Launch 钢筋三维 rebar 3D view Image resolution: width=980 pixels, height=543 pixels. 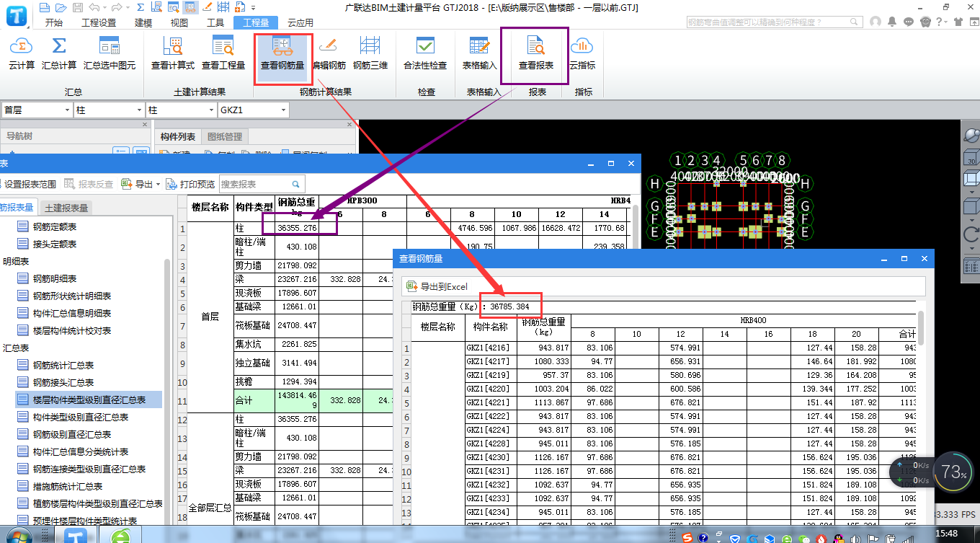(370, 53)
